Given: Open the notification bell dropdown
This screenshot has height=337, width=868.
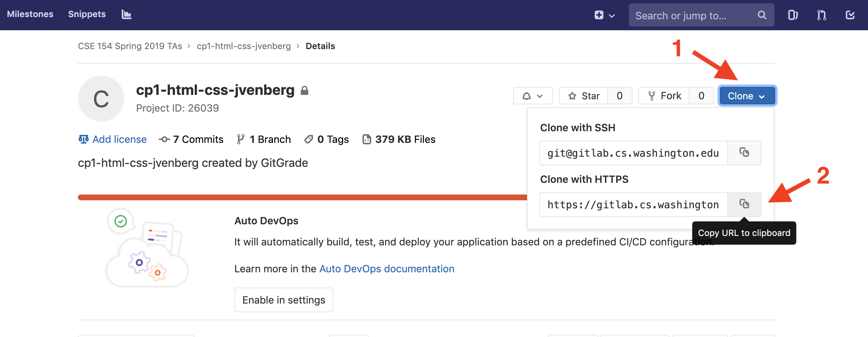Looking at the screenshot, I should (533, 96).
